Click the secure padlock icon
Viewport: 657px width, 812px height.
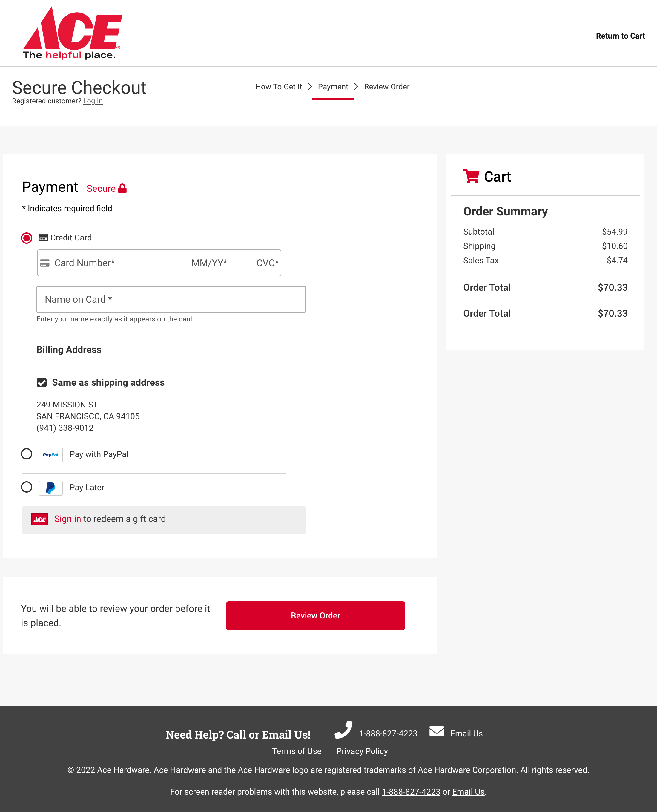tap(122, 189)
